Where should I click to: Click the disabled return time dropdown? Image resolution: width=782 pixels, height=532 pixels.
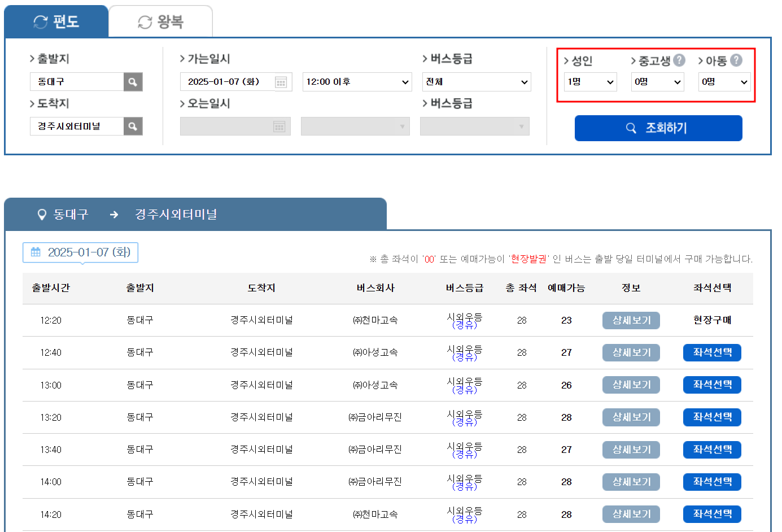355,127
